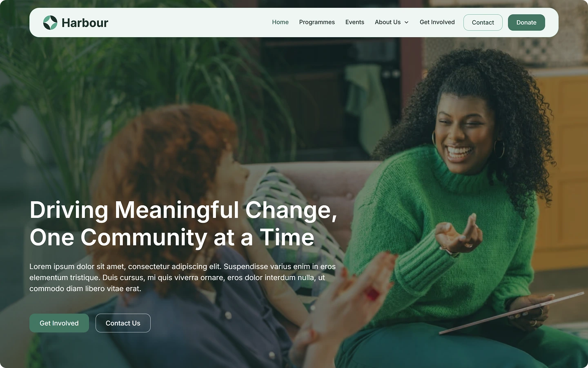Click the Driving Meaningful Change headline

click(x=183, y=223)
